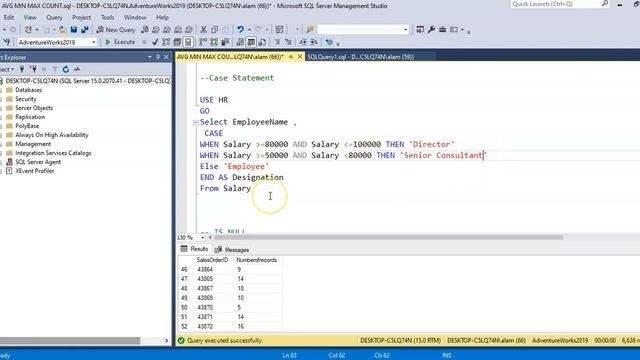This screenshot has height=360, width=640.
Task: Toggle Results to Text icon
Action: [240, 42]
